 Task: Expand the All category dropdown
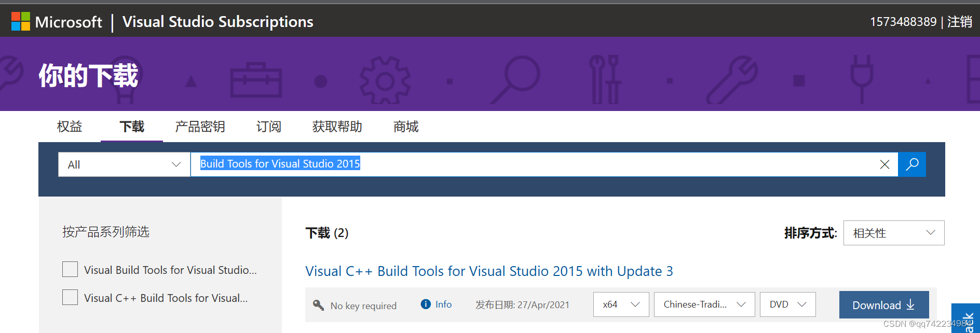[x=124, y=164]
